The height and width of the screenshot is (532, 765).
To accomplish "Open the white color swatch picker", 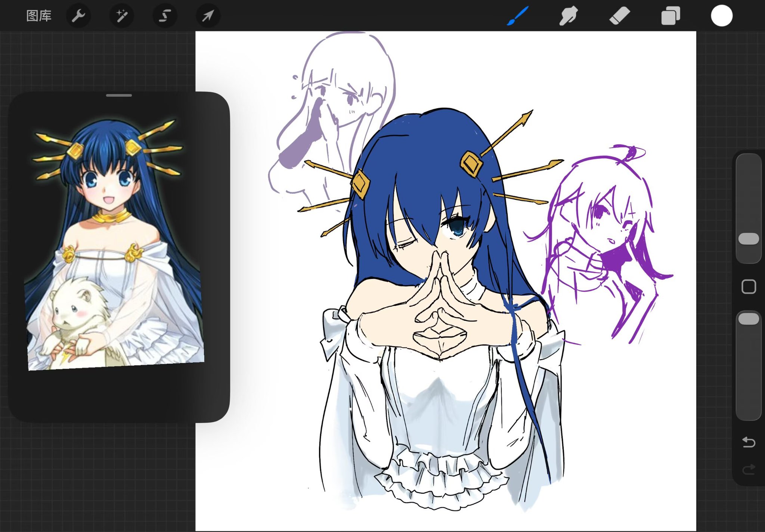I will coord(721,16).
